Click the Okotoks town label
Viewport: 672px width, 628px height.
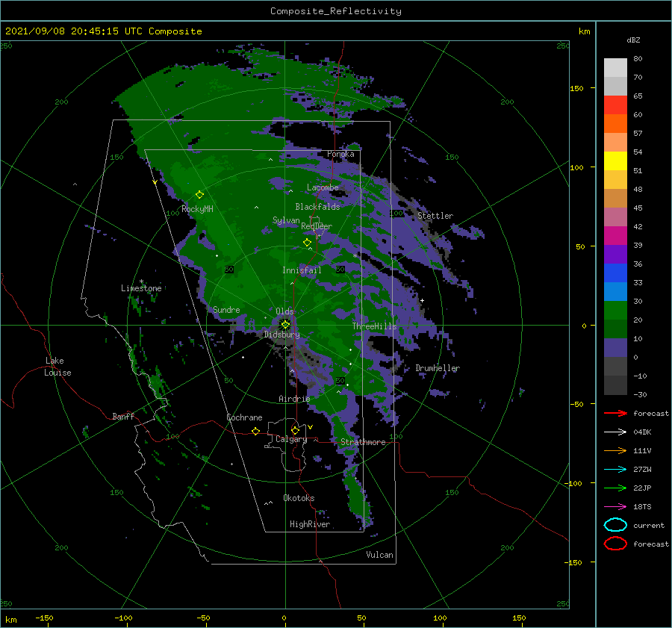coord(299,497)
